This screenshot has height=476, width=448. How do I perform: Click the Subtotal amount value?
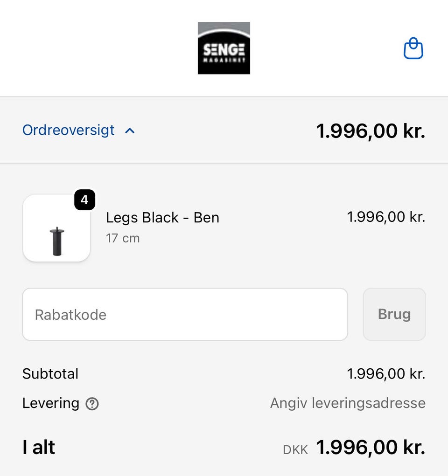tap(386, 374)
